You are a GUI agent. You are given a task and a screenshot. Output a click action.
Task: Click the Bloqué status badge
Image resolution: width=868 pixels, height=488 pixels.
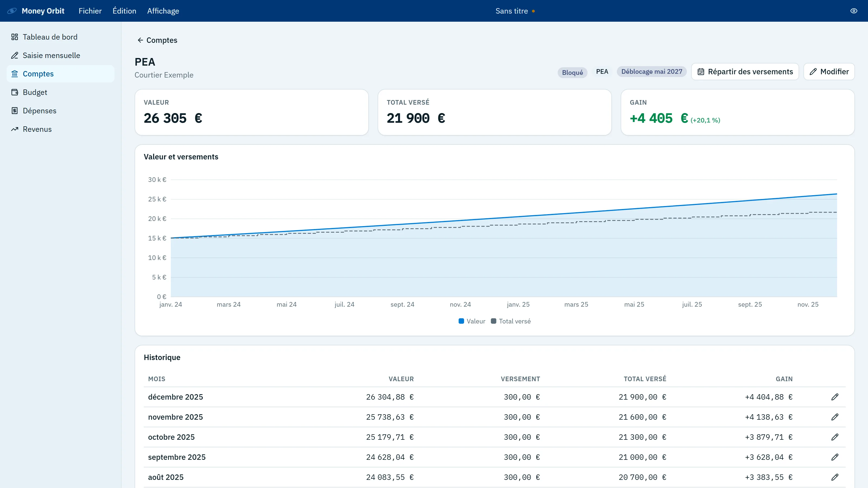point(572,72)
